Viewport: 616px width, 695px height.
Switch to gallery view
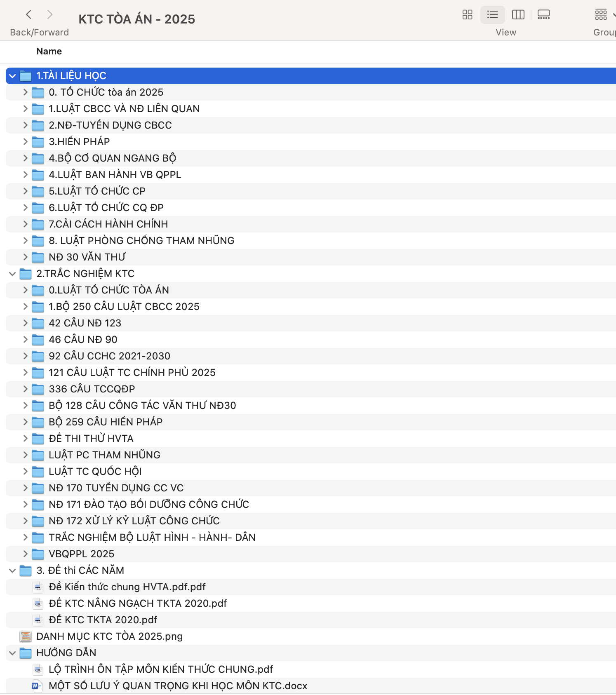point(543,15)
